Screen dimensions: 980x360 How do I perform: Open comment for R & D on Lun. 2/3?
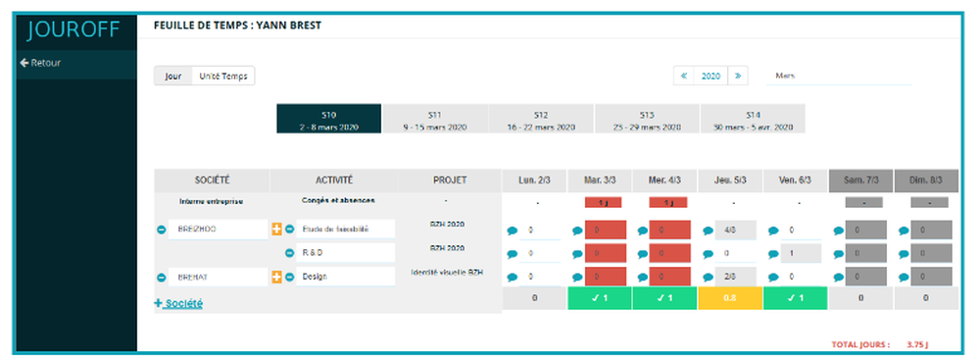[x=513, y=254]
